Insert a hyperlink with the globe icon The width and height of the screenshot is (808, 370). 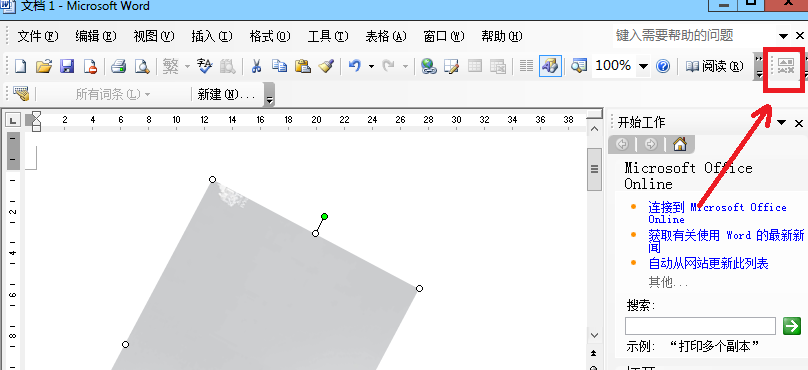click(x=428, y=66)
